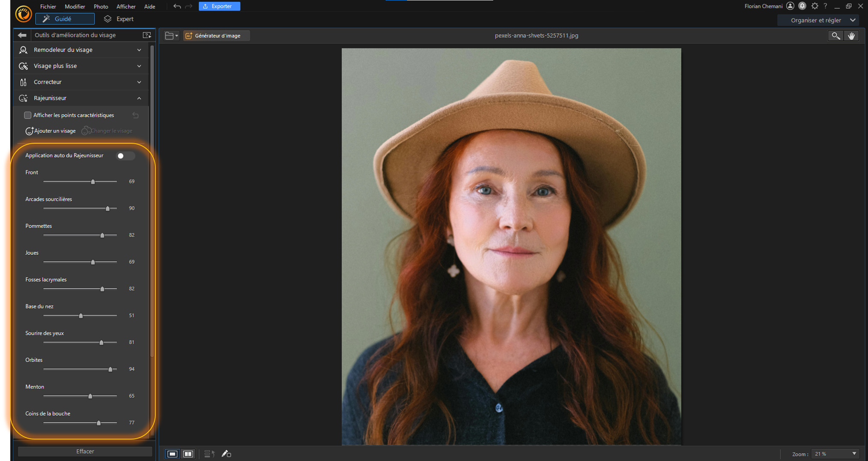Check Afficher les points caractéristiques

(27, 115)
